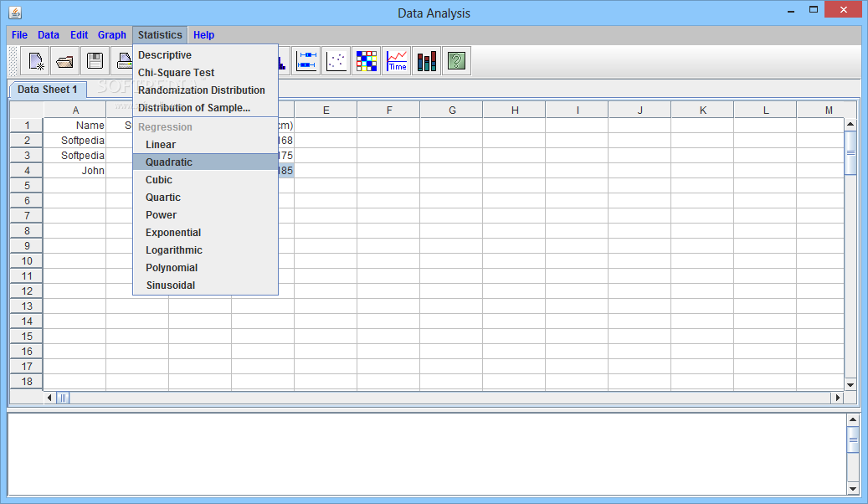The height and width of the screenshot is (504, 868).
Task: Choose Descriptive from Statistics menu
Action: click(x=205, y=54)
